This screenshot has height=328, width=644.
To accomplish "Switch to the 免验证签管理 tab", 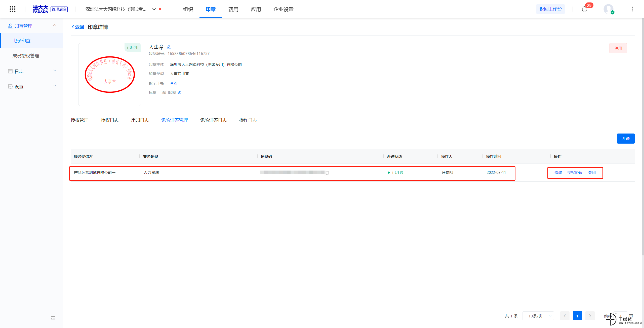I will point(174,120).
